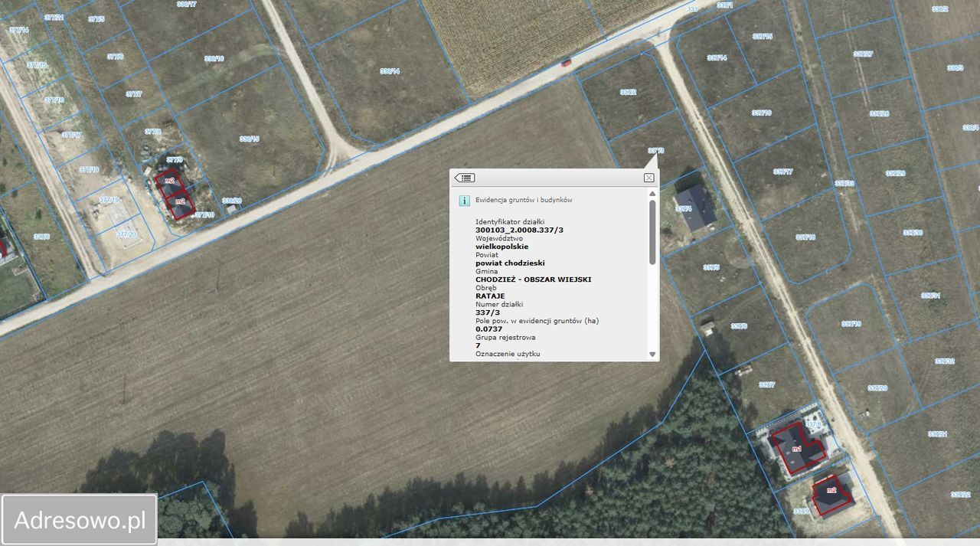Viewport: 980px width, 546px height.
Task: Click the 'Oznaczenie użytku' label
Action: [x=508, y=354]
